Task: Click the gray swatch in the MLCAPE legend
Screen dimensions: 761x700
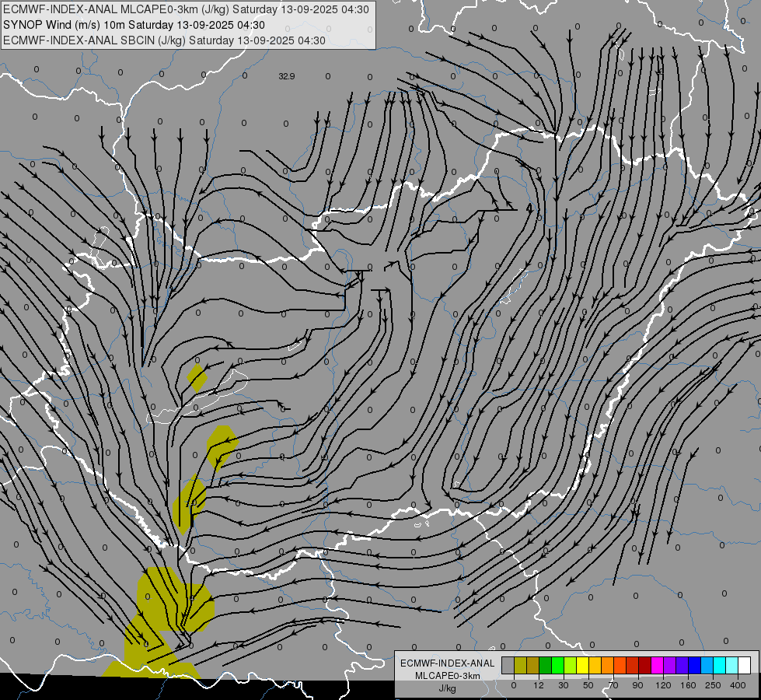Action: coord(508,666)
